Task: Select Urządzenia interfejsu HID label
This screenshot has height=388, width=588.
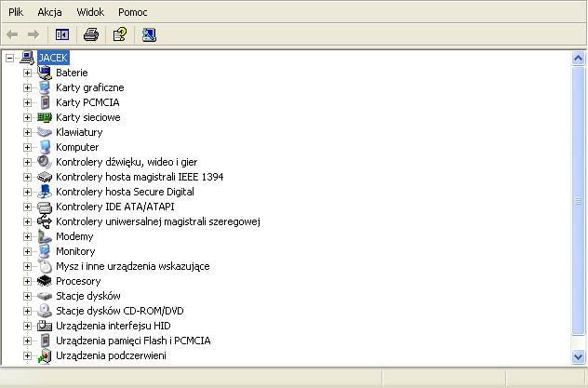Action: coord(114,326)
